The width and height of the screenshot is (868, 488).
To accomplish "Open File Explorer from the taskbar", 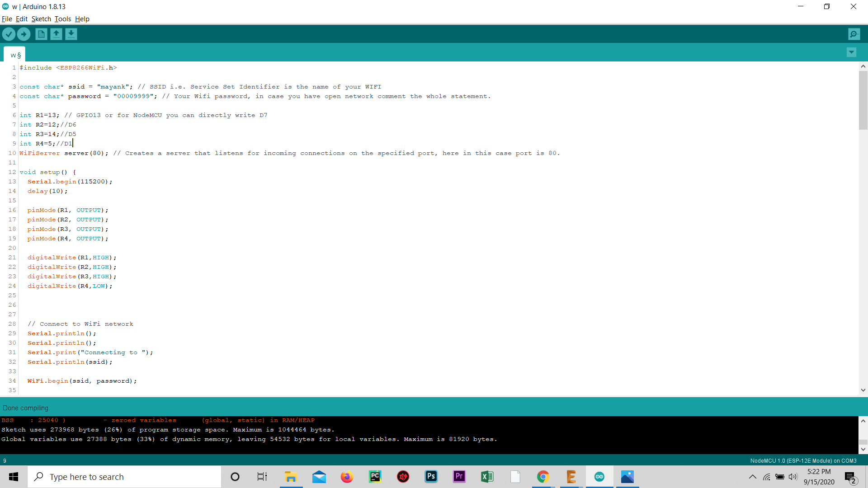I will click(x=291, y=477).
